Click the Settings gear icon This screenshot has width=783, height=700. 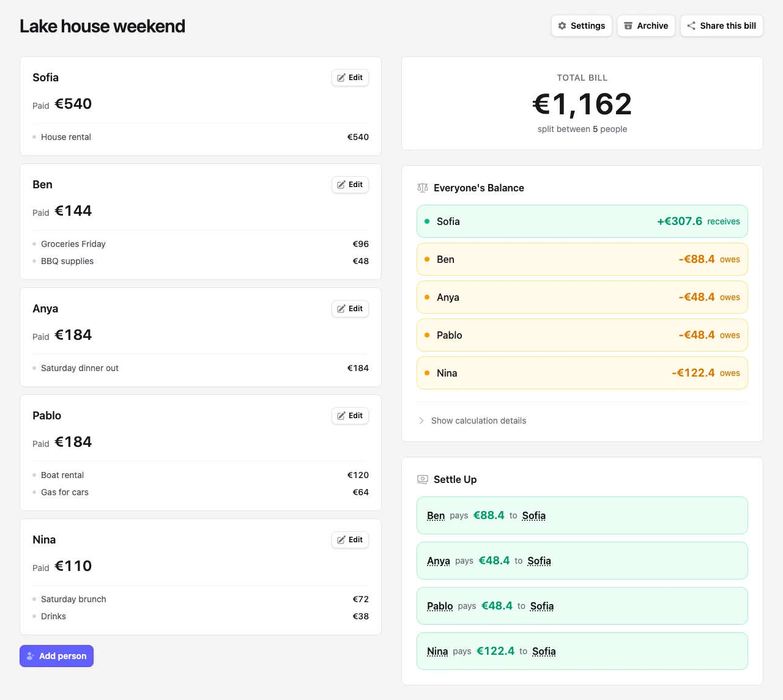tap(562, 26)
